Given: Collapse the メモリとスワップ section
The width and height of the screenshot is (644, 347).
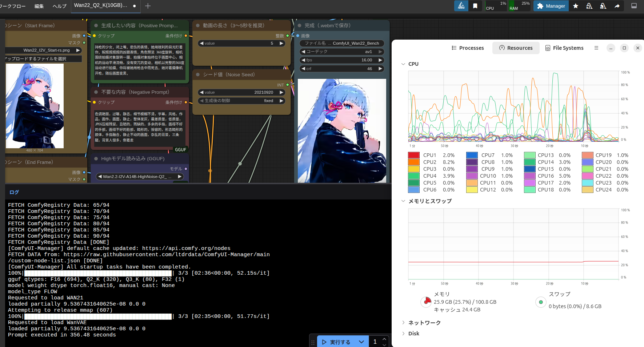Looking at the screenshot, I should click(x=403, y=201).
